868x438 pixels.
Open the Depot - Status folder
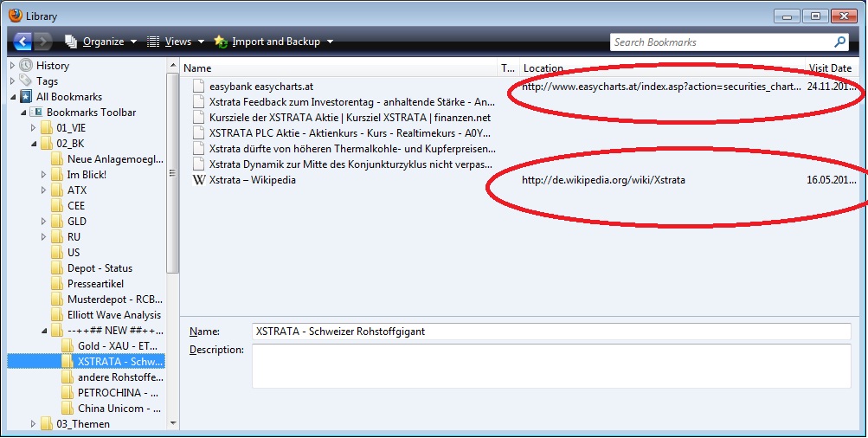[100, 268]
